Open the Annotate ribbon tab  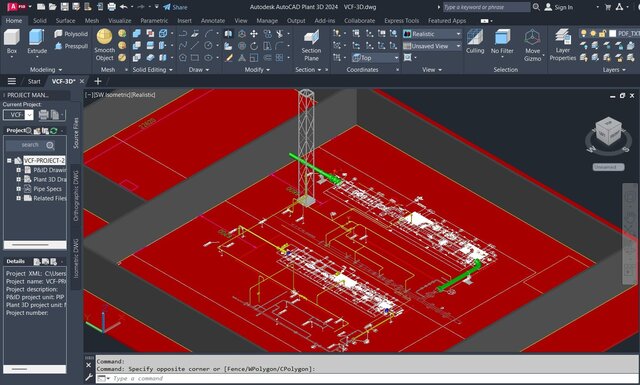click(x=213, y=20)
